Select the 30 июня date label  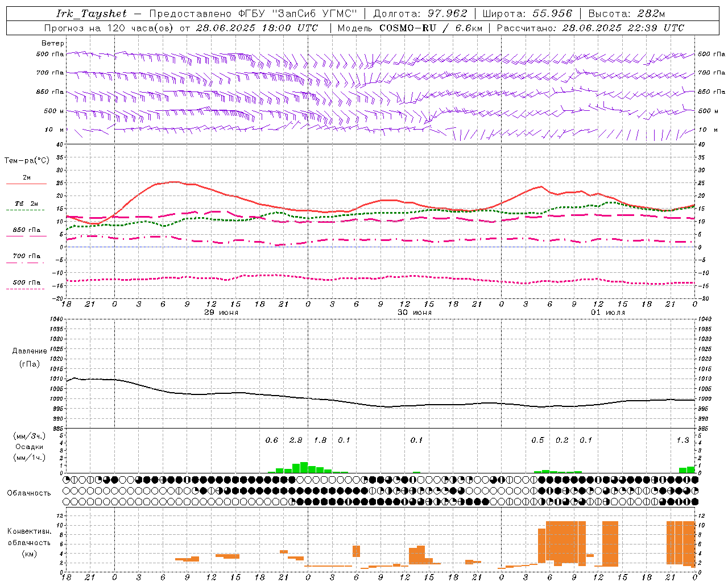coord(415,313)
